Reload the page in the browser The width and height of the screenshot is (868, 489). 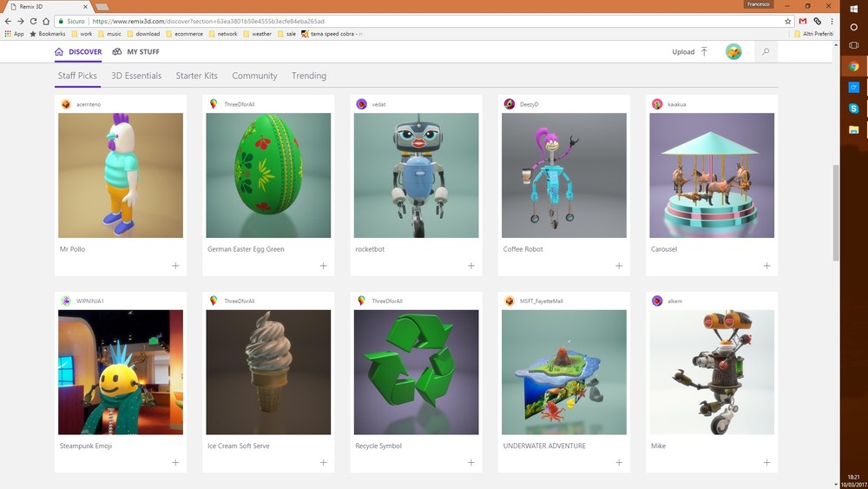[x=34, y=21]
